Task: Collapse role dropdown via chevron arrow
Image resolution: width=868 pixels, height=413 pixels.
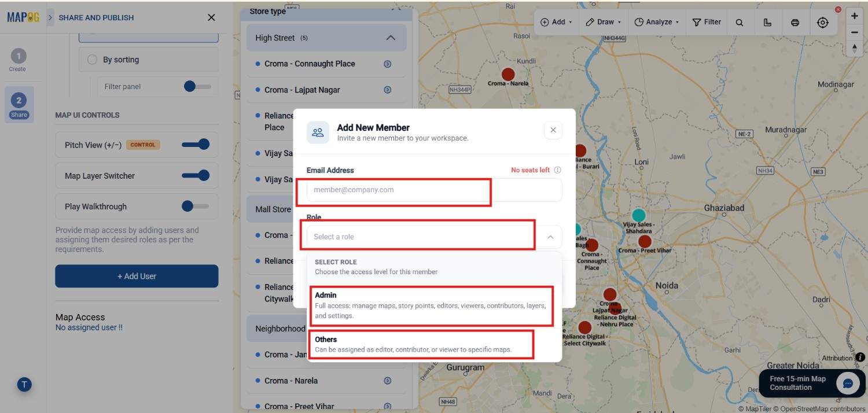Action: coord(550,237)
